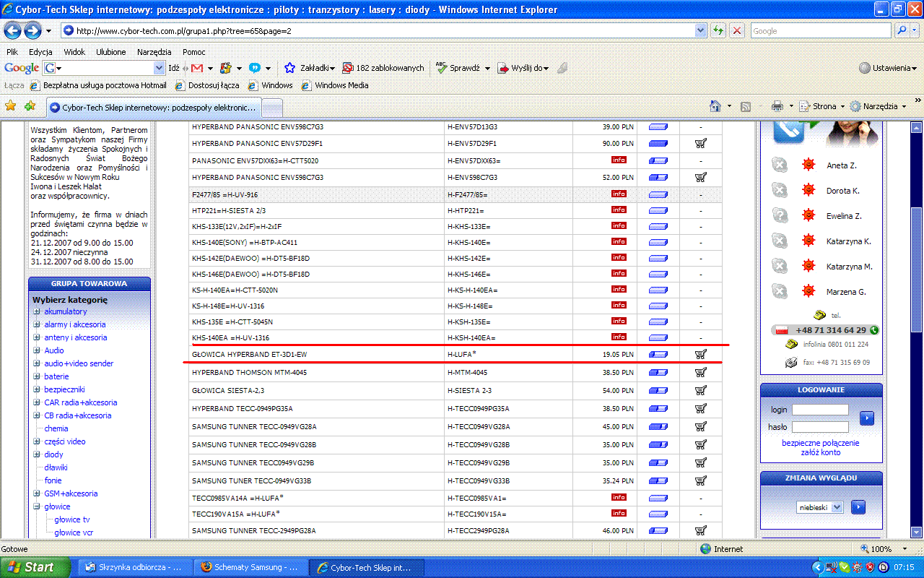Open the Widok menu
The image size is (924, 578).
tap(74, 52)
